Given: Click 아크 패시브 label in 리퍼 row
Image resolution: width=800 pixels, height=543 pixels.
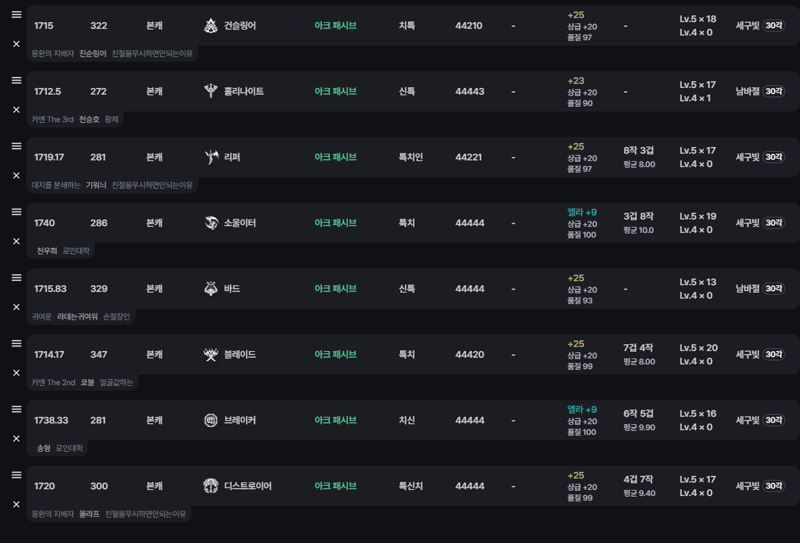Looking at the screenshot, I should coord(335,157).
